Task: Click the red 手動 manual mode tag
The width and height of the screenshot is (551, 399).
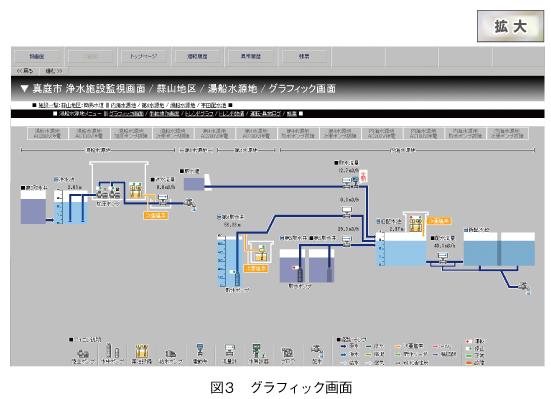Action: (x=364, y=176)
